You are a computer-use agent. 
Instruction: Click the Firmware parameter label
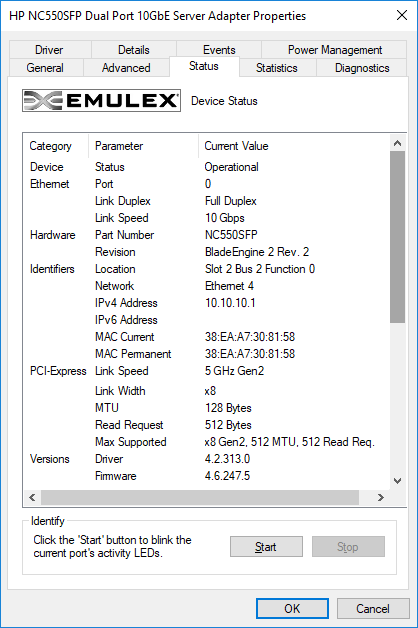click(115, 476)
